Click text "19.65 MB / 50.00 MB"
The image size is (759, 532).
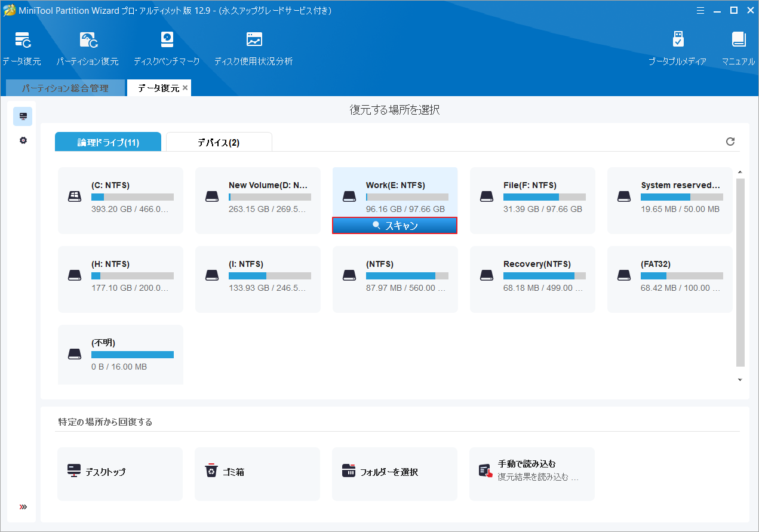click(x=680, y=209)
